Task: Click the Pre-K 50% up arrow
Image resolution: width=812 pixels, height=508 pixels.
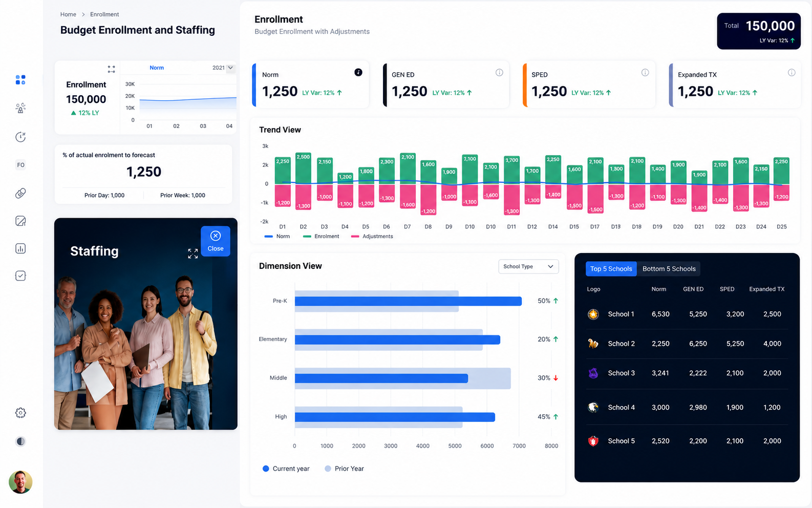Action: click(555, 301)
